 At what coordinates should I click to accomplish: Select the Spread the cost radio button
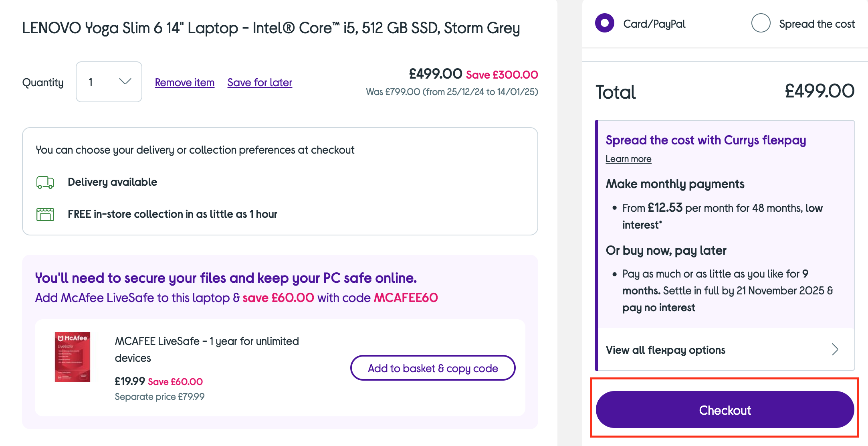(x=761, y=23)
